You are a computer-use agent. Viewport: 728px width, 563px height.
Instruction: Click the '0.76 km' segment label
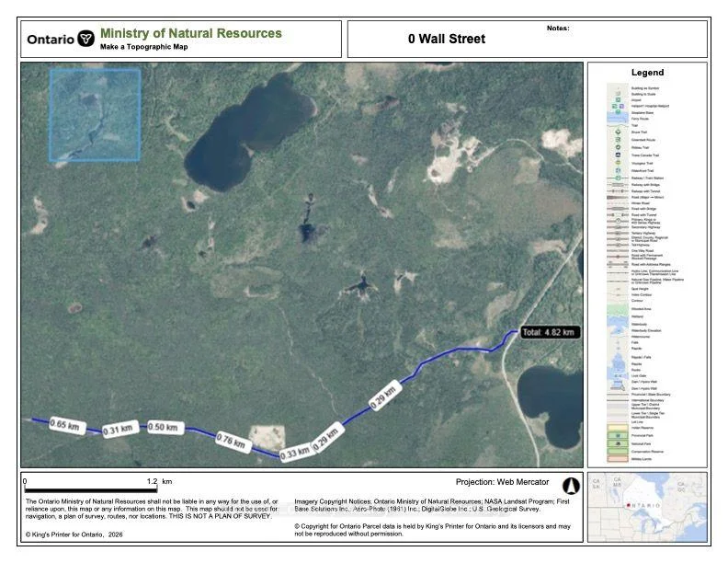point(232,441)
